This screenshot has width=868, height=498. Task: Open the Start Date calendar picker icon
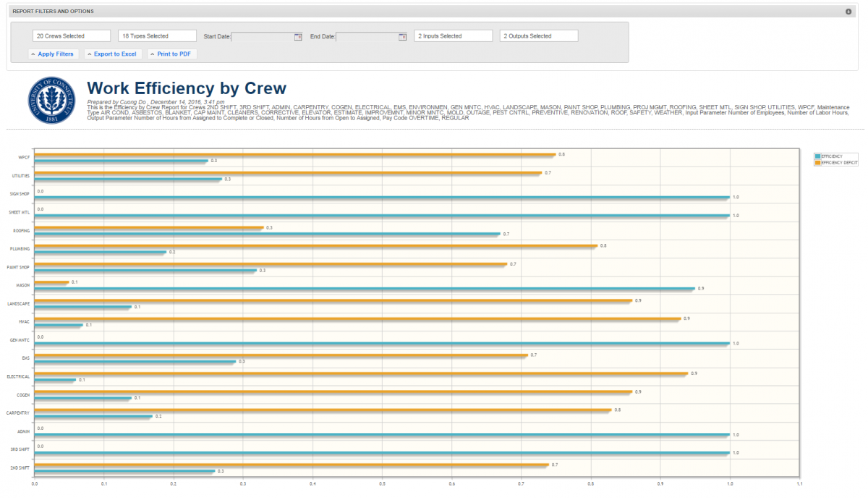click(x=298, y=36)
